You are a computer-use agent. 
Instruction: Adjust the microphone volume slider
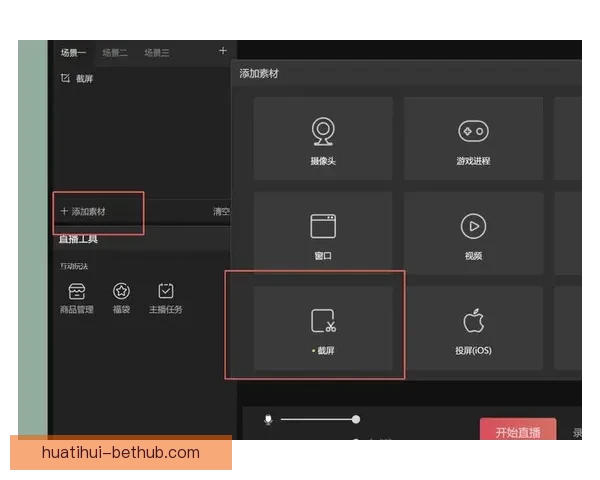tap(320, 420)
